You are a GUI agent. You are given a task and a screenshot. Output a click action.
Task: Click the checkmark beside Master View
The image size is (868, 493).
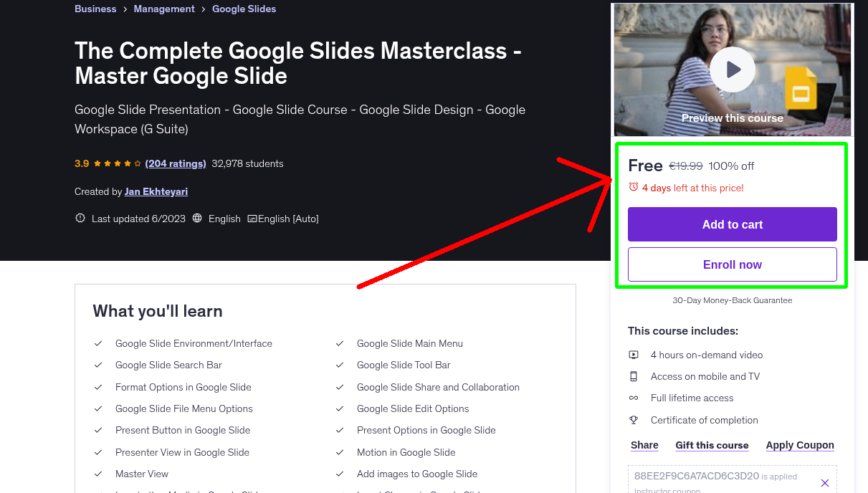[98, 474]
